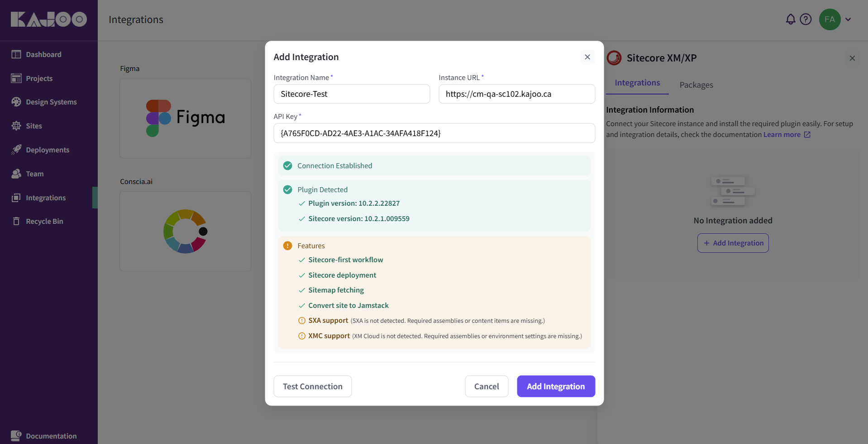This screenshot has width=868, height=444.
Task: Click the Documentation book icon
Action: tap(16, 436)
